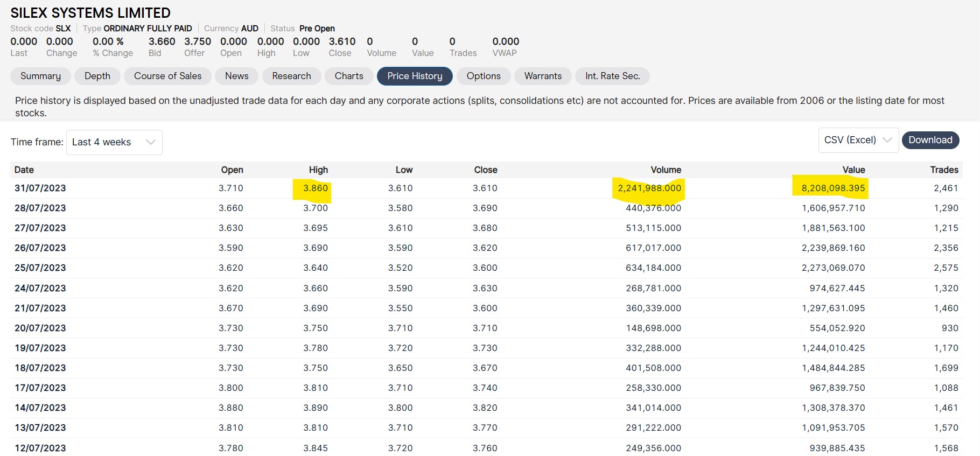Switch to the Depth tab

click(x=97, y=76)
